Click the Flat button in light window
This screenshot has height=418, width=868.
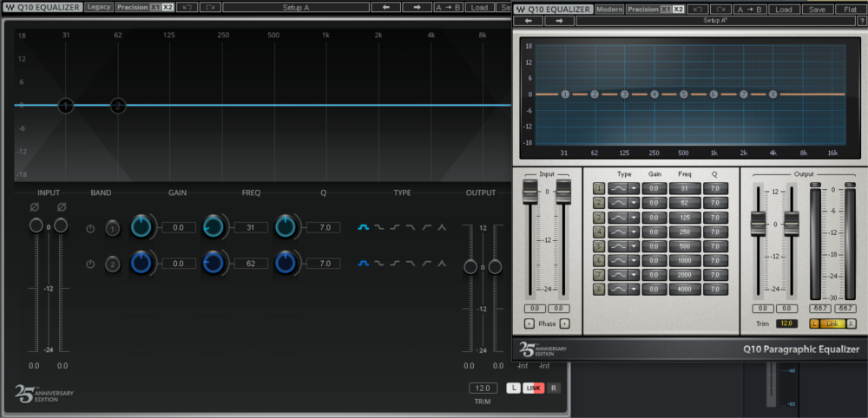(x=851, y=10)
